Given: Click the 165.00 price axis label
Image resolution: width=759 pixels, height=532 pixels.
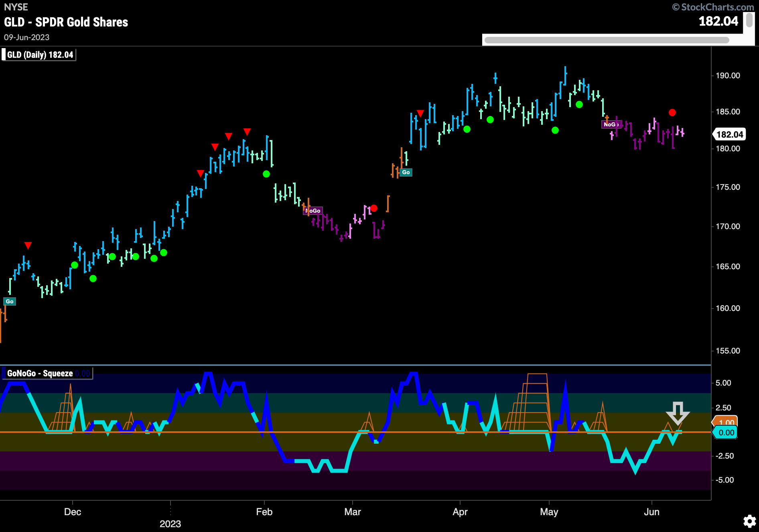Looking at the screenshot, I should coord(728,266).
